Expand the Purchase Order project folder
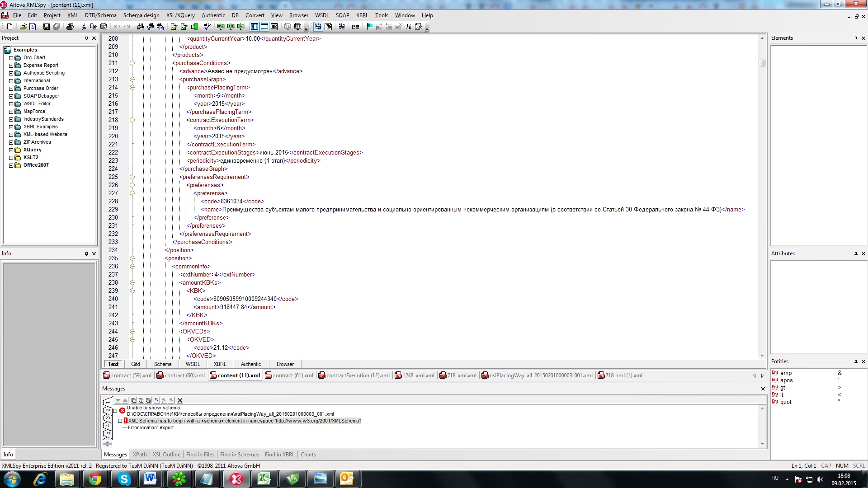Viewport: 868px width, 488px height. [x=11, y=89]
